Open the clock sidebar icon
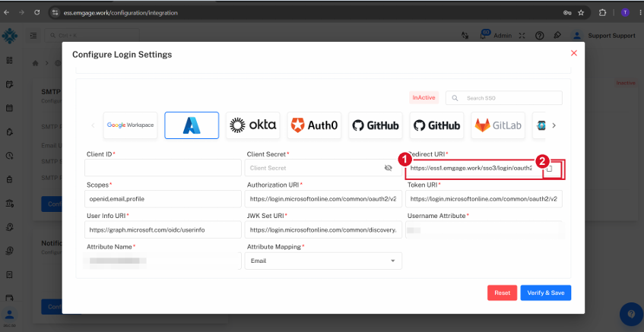The height and width of the screenshot is (332, 644). click(x=9, y=156)
